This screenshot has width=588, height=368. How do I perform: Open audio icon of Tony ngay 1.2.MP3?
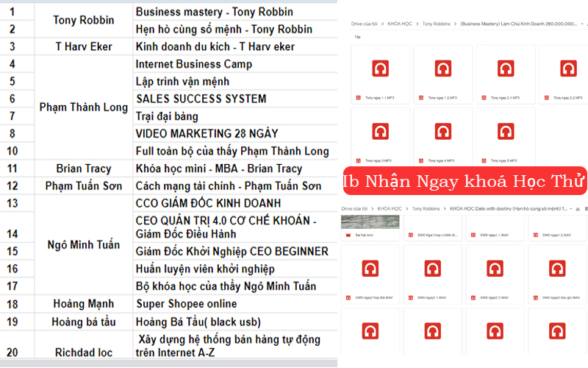(443, 68)
